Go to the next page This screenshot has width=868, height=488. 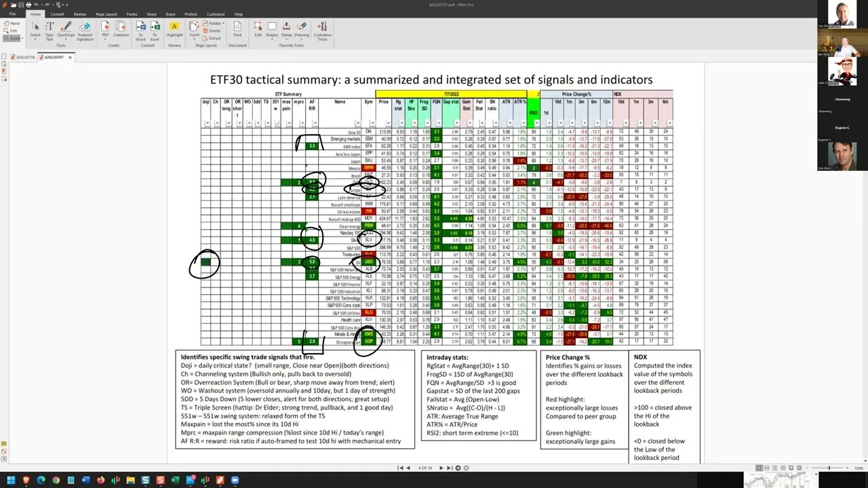point(441,468)
